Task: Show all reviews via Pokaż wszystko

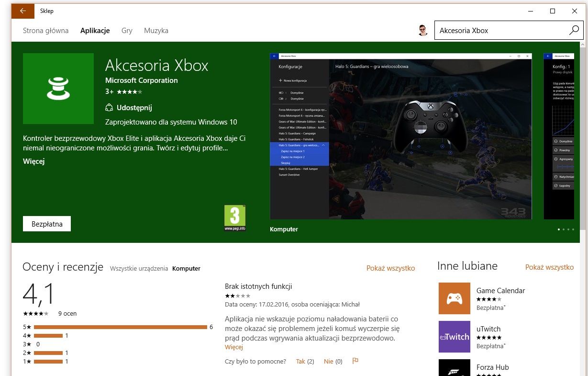Action: coord(390,268)
